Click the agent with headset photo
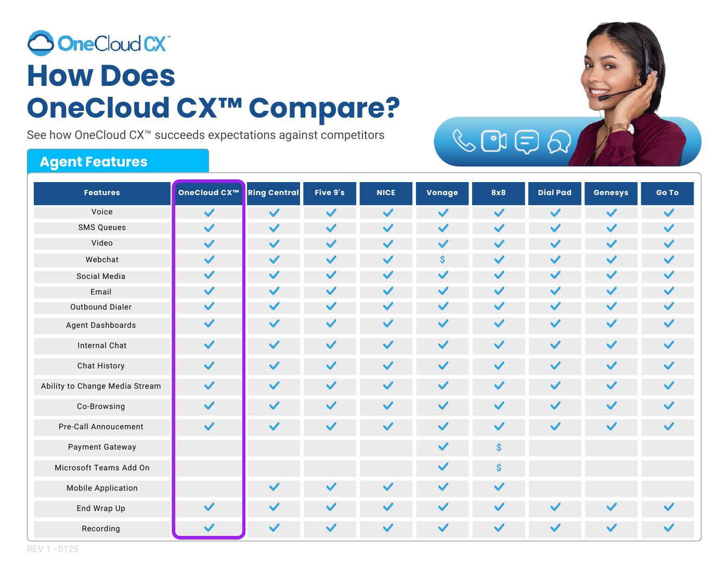Viewport: 728px width, 563px height. coord(627,94)
